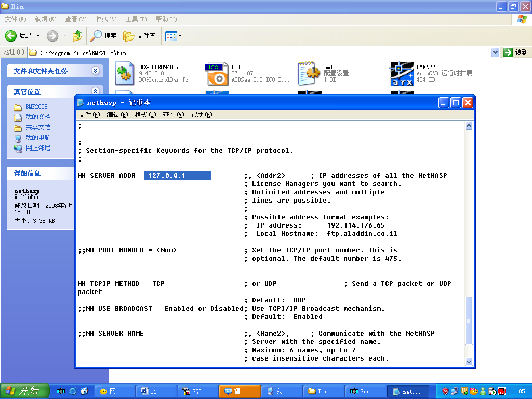Close the nethasp Notepad window
The height and width of the screenshot is (399, 532).
tap(468, 102)
